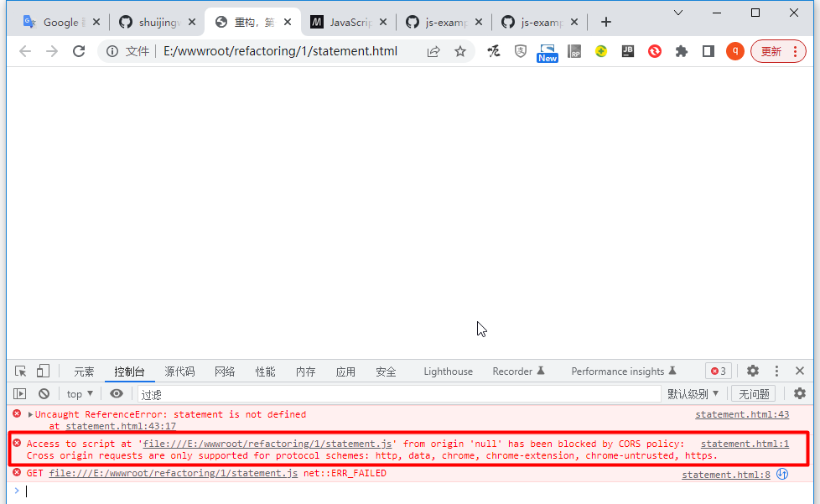Open the Extensions puzzle icon

click(682, 51)
